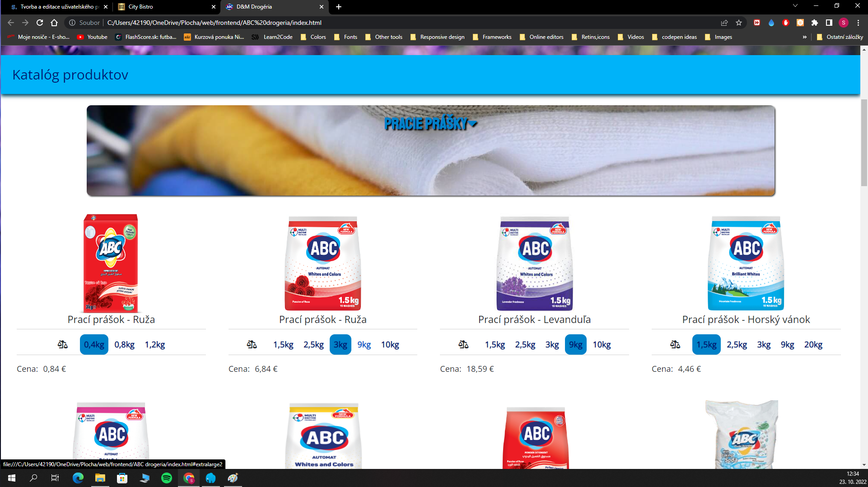
Task: Open the Chrome profile avatar
Action: 844,23
